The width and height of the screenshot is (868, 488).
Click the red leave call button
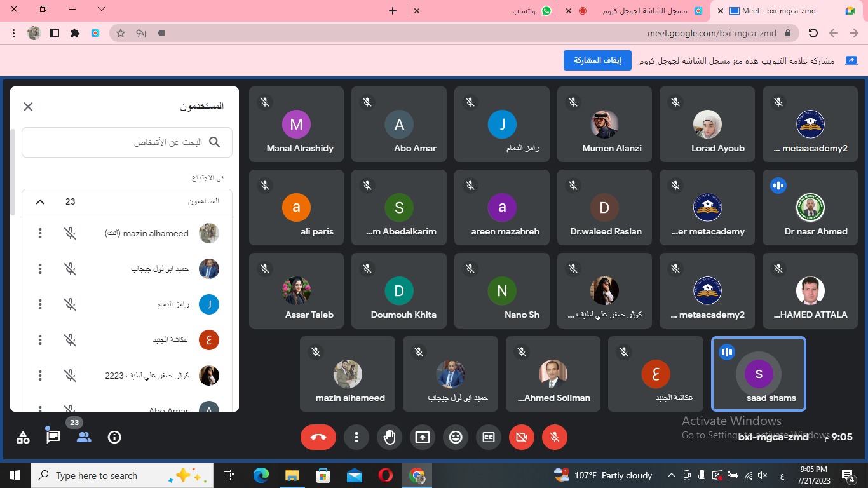tap(318, 437)
